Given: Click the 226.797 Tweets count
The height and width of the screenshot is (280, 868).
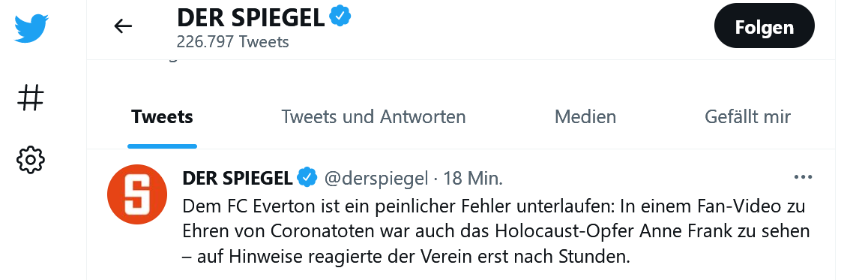Looking at the screenshot, I should point(232,42).
